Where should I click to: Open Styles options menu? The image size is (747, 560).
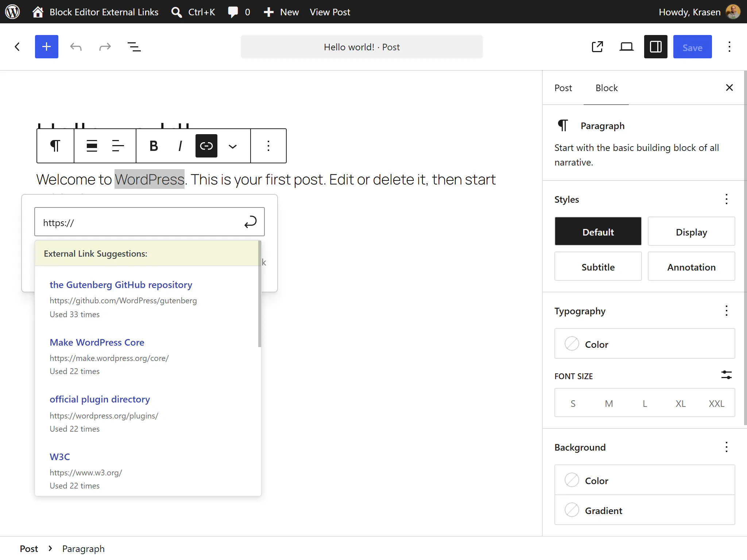(x=727, y=199)
